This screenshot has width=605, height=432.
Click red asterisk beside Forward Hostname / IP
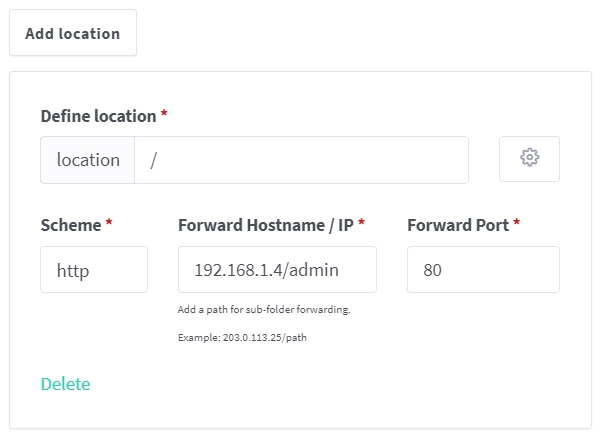361,224
